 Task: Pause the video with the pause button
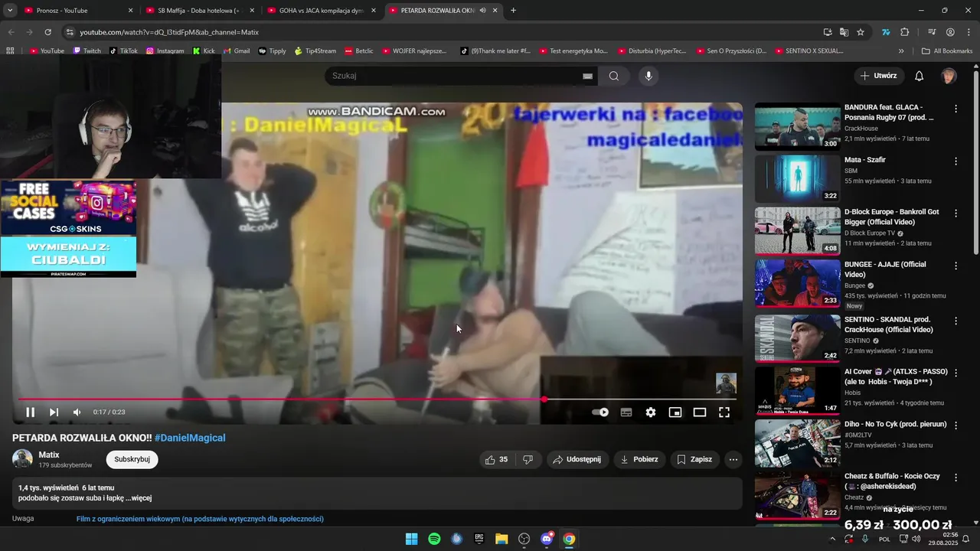[x=31, y=412]
